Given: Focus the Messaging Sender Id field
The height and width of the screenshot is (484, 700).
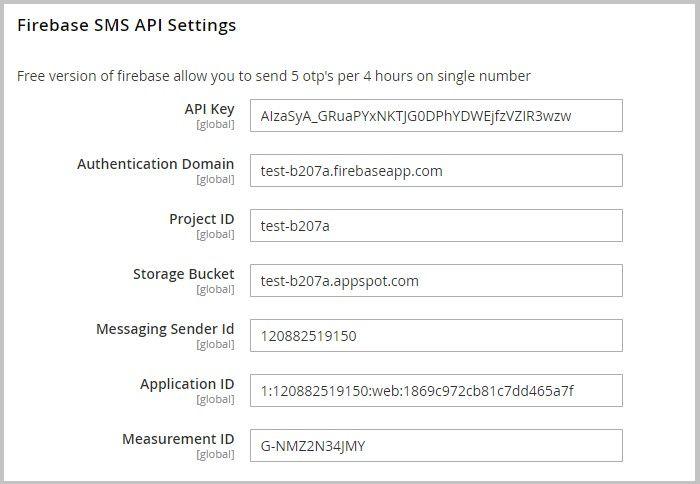Looking at the screenshot, I should coord(436,336).
